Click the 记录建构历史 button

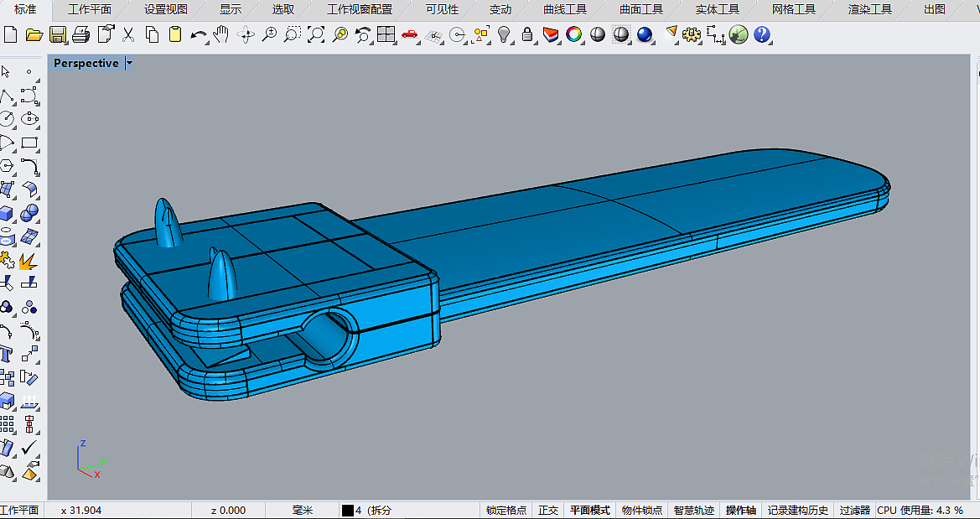(797, 510)
